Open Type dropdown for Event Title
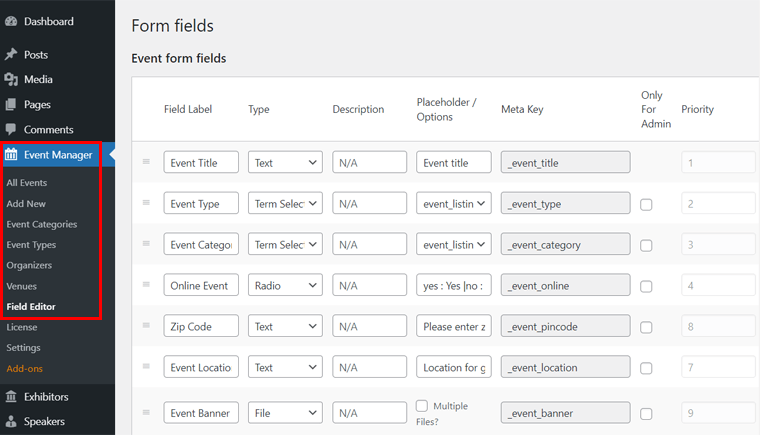The image size is (760, 435). (x=285, y=162)
